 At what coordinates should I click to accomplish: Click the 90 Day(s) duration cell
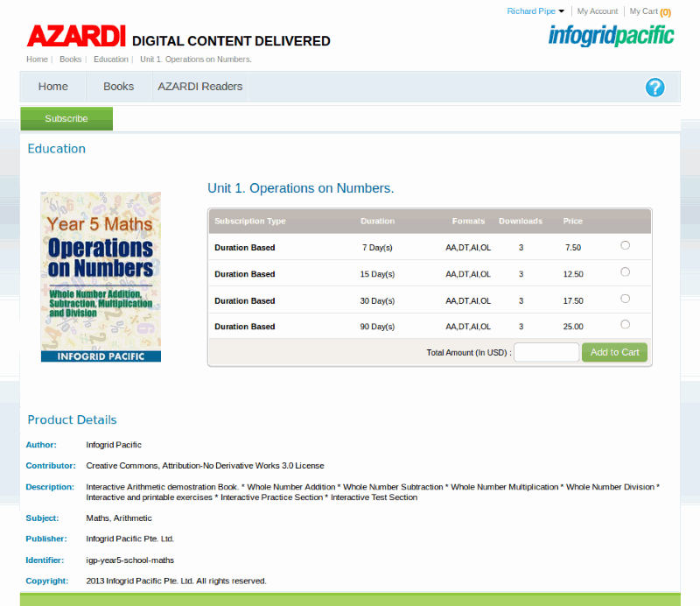[378, 327]
